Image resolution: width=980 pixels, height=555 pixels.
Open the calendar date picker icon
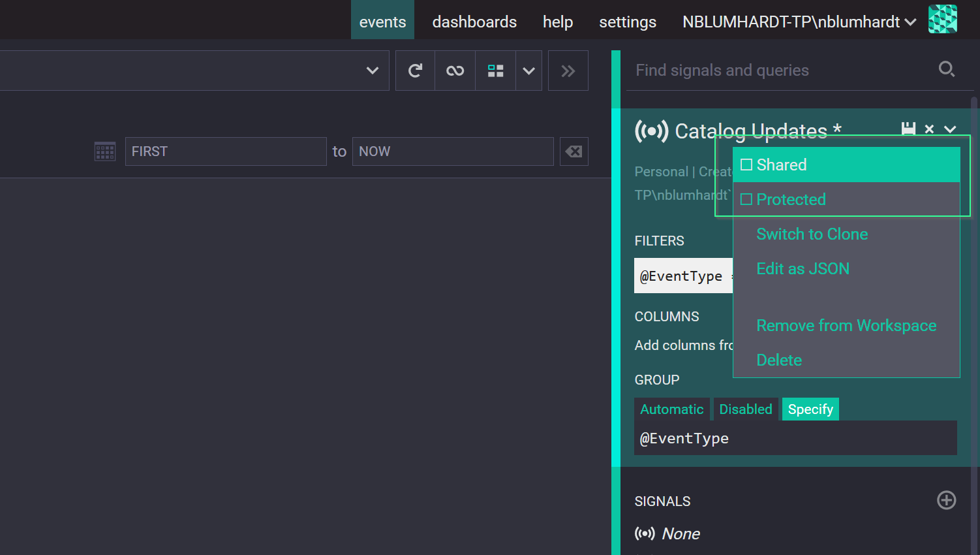pyautogui.click(x=105, y=151)
